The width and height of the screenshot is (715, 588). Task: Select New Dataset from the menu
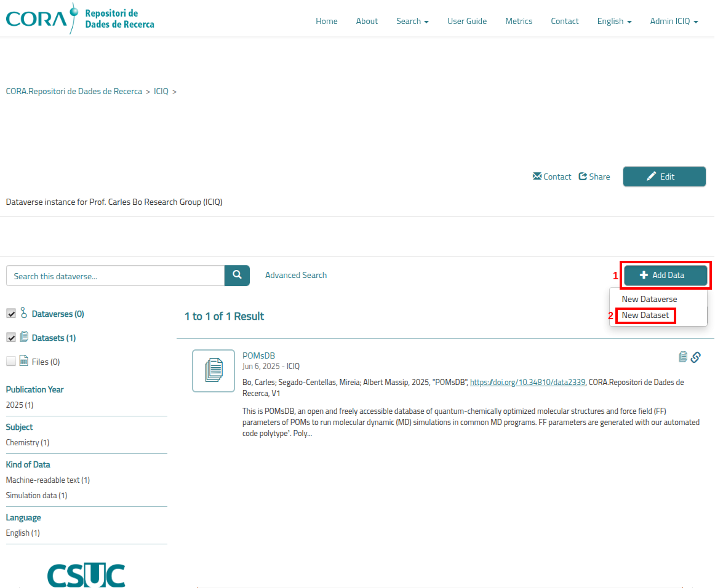[645, 316]
